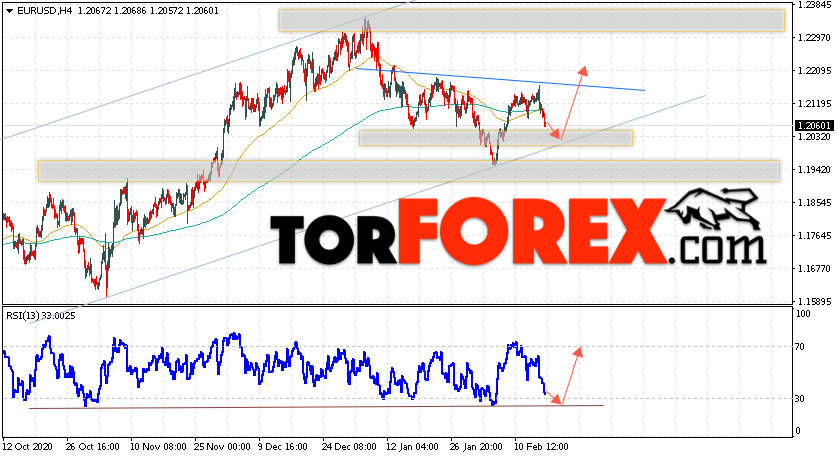This screenshot has height=458, width=838.
Task: Click price scale value 1.16770
Action: (x=815, y=269)
